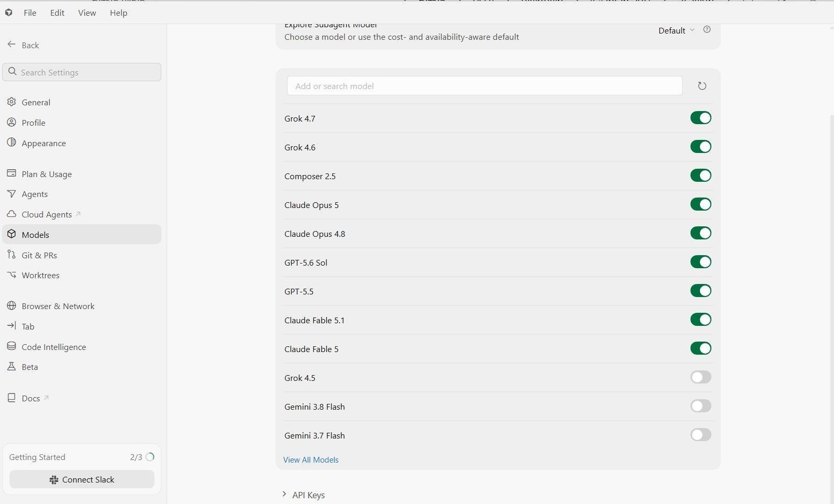Enable the Grok 4.5 toggle

700,377
